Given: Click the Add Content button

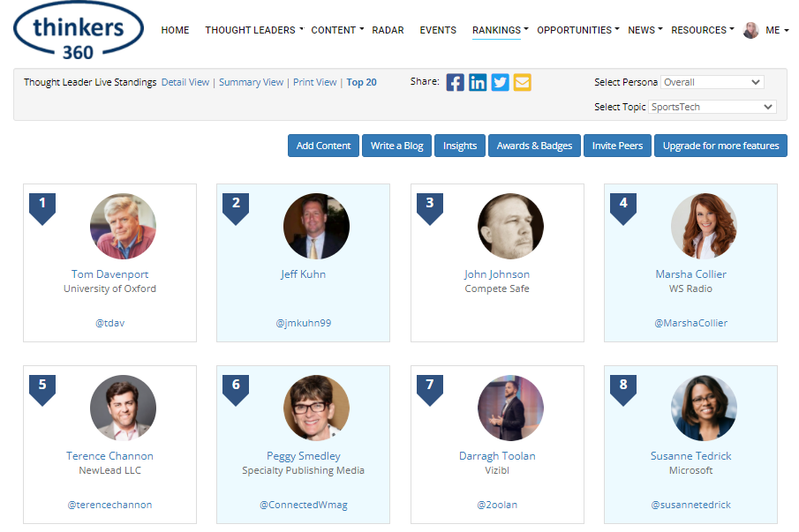Looking at the screenshot, I should 323,146.
